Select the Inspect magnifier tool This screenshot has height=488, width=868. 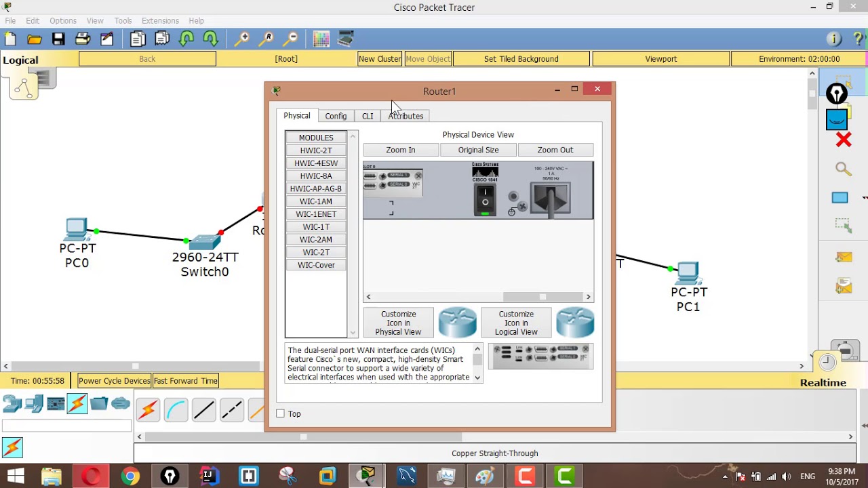coord(843,169)
